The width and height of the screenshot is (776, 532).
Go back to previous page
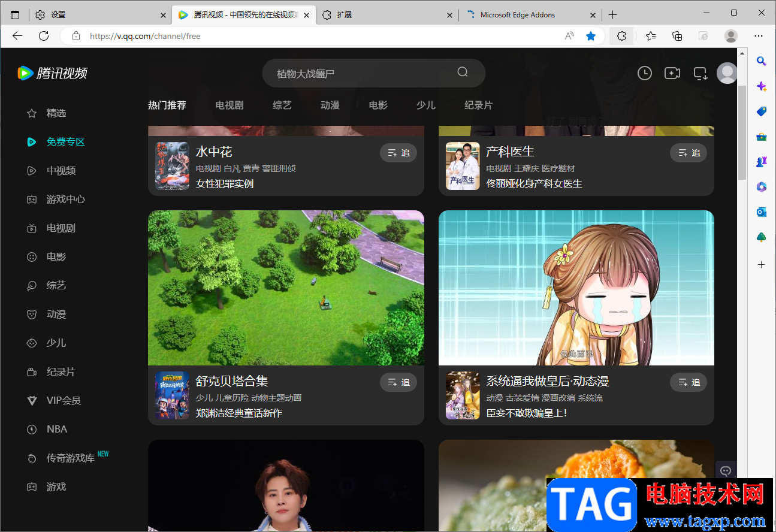pos(17,36)
